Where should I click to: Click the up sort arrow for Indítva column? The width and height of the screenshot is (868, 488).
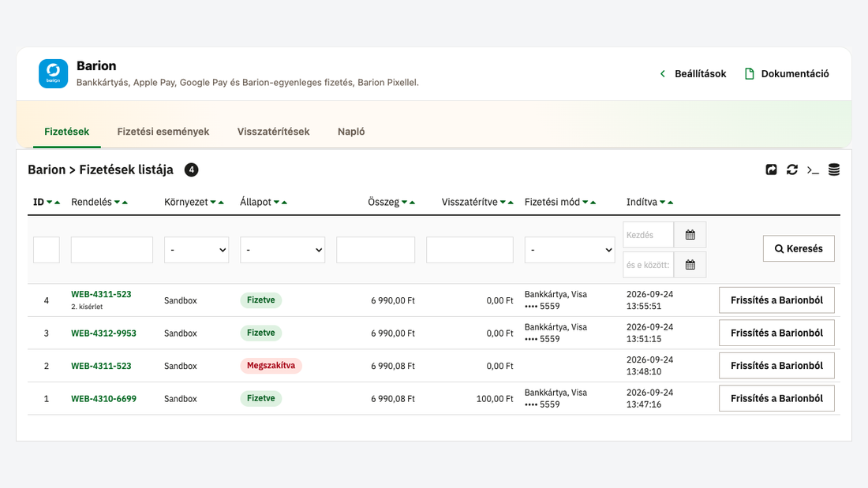[671, 203]
